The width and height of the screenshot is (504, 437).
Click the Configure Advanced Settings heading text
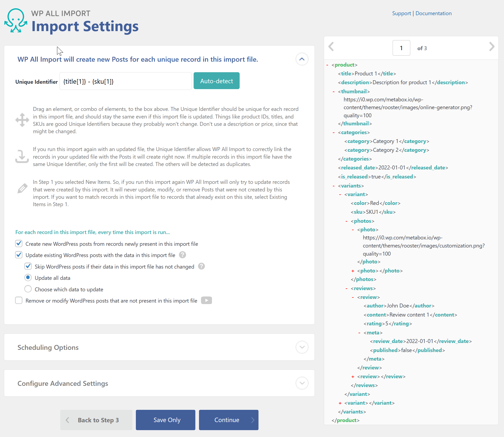(63, 383)
